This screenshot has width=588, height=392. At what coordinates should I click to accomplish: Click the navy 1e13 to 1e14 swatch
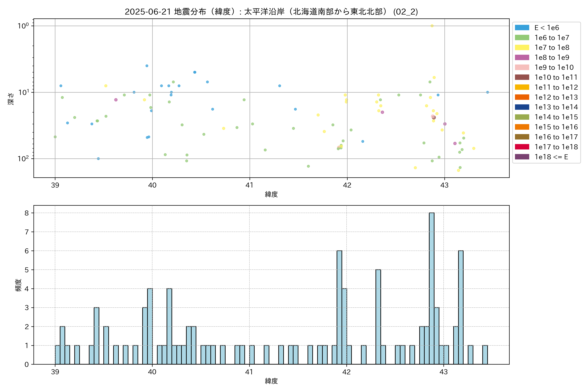(x=522, y=107)
